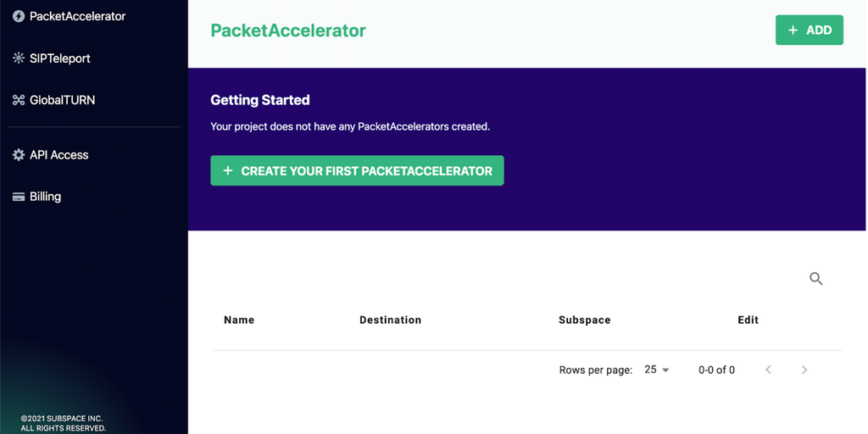Click the SIPTeleport sidebar icon
Image resolution: width=868 pixels, height=434 pixels.
pos(19,58)
